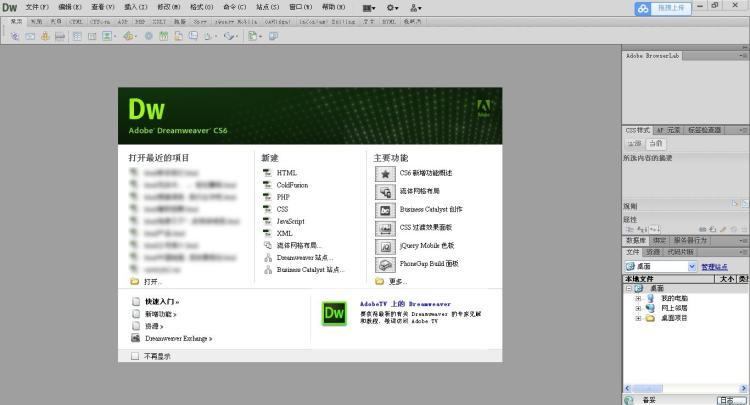Insert a Named Anchor from toolbar
Image resolution: width=750 pixels, height=405 pixels.
[x=45, y=36]
